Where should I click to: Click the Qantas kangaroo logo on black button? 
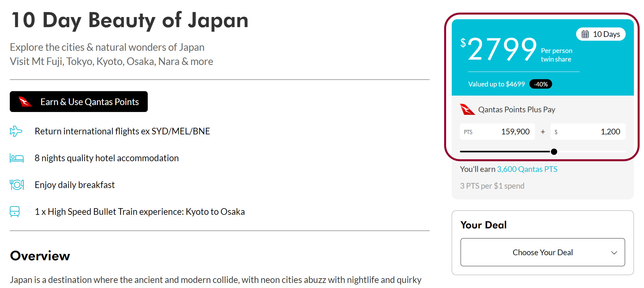click(x=25, y=102)
